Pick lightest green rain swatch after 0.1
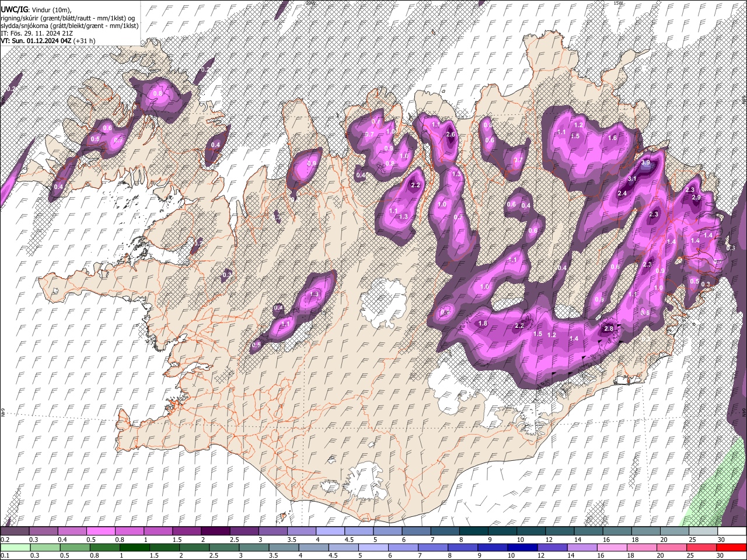Image resolution: width=747 pixels, height=560 pixels. click(x=15, y=548)
